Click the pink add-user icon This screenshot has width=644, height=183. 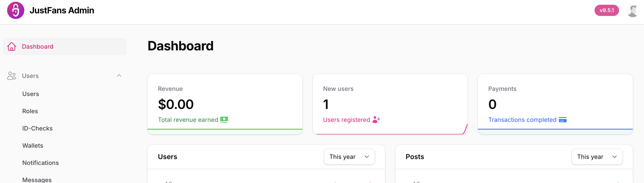coord(376,120)
